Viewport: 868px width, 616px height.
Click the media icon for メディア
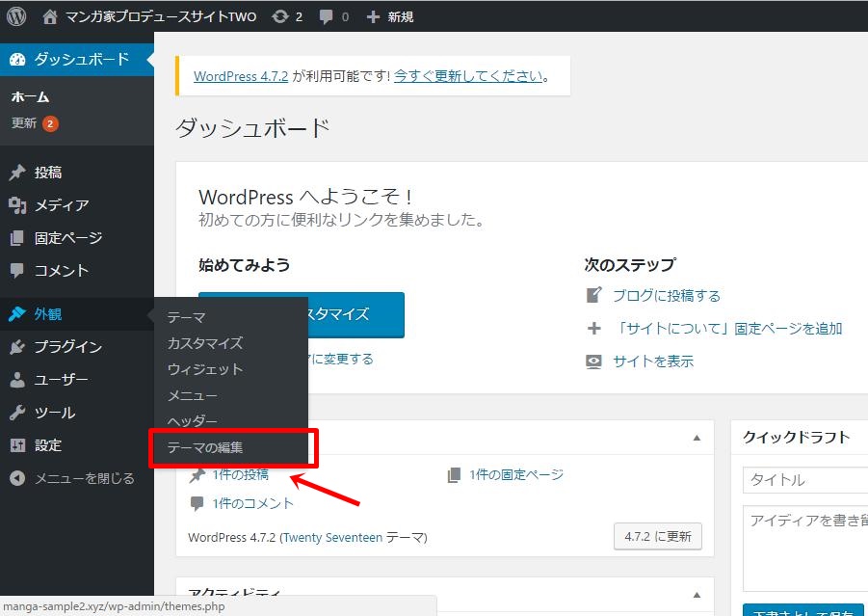(17, 205)
